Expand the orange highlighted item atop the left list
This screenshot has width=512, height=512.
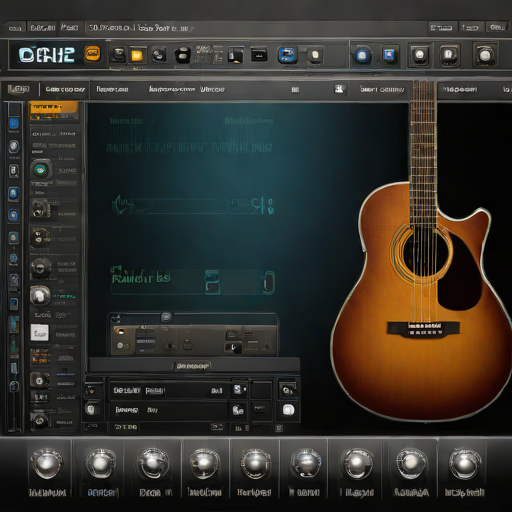click(54, 110)
